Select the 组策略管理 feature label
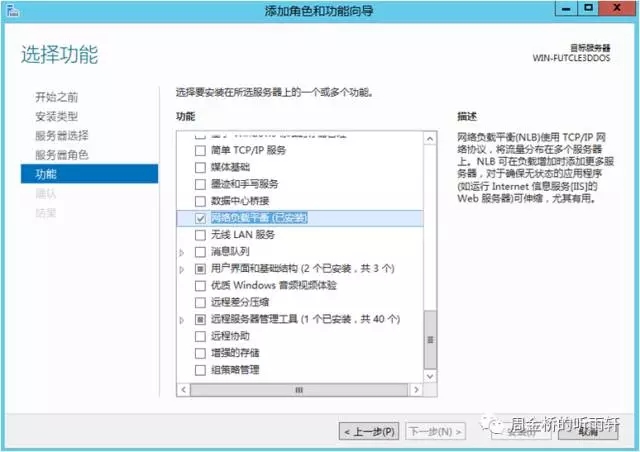640x452 pixels. (x=235, y=370)
